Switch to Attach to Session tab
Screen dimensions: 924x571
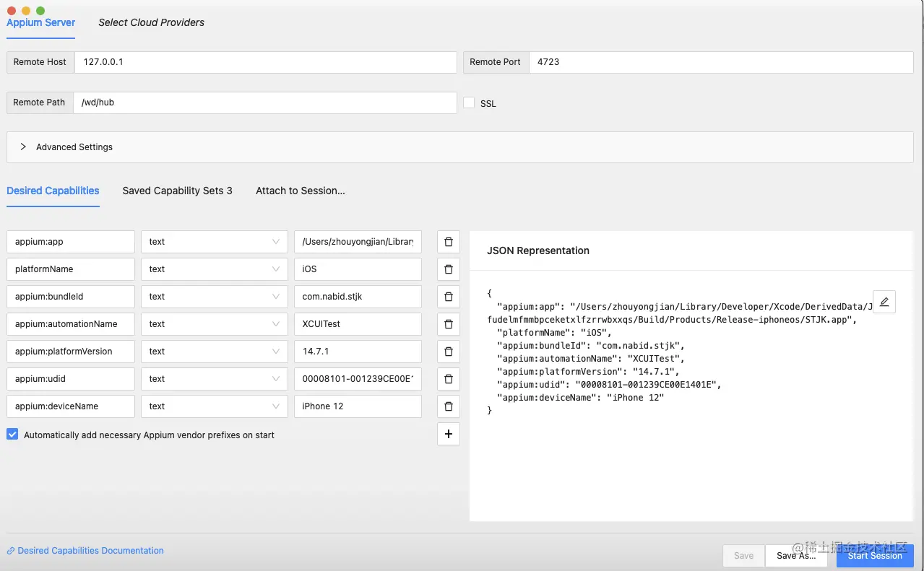301,191
